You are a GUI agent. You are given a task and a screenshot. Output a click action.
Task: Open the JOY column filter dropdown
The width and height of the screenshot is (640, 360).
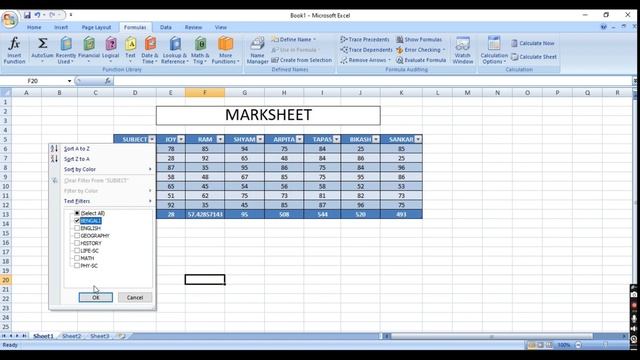(x=181, y=139)
